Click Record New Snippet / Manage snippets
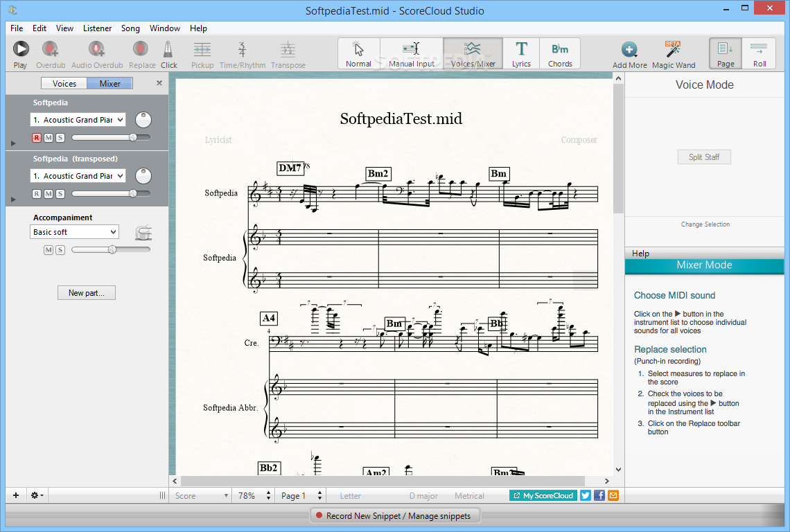790x532 pixels. [394, 516]
